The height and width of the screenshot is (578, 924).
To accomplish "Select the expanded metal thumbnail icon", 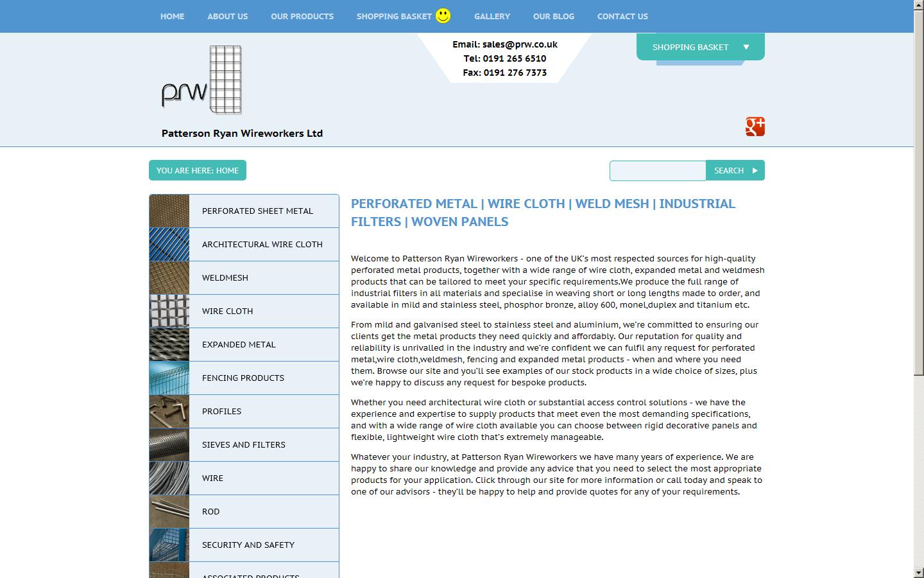I will click(169, 344).
